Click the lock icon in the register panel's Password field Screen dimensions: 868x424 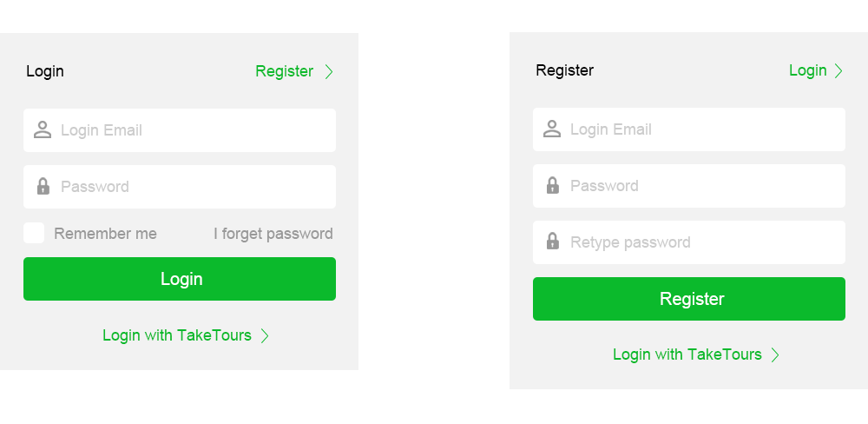pos(552,185)
